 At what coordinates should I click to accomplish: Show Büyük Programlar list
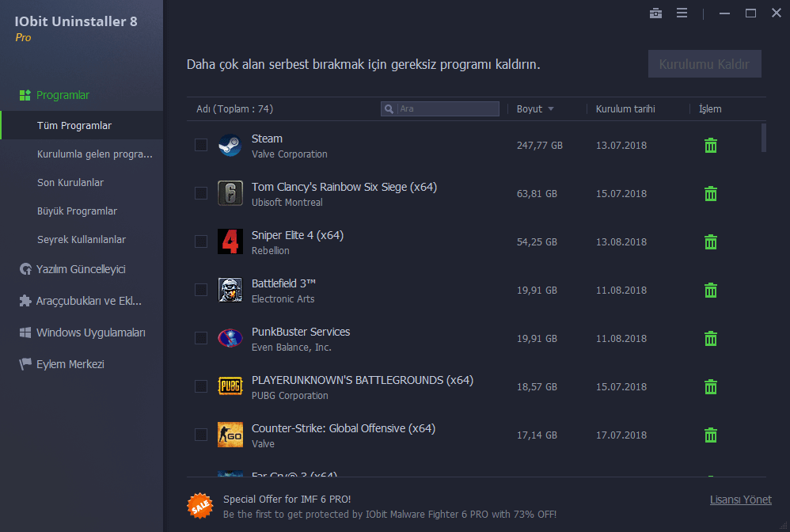coord(77,211)
